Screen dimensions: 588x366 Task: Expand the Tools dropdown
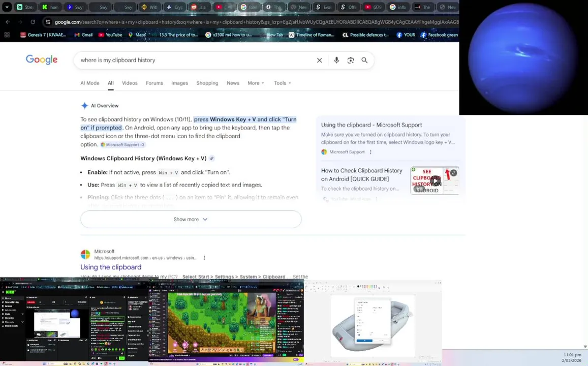(283, 83)
